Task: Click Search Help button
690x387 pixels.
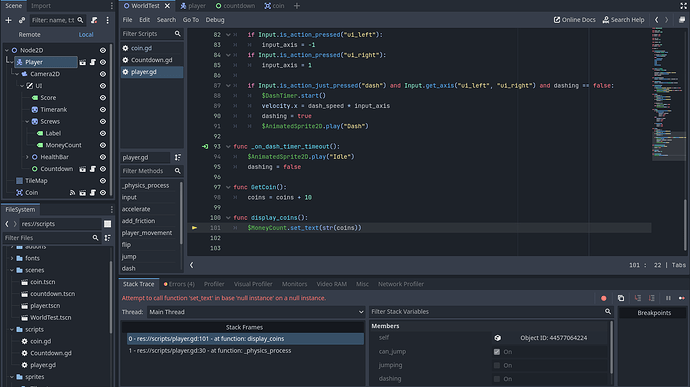Action: point(623,20)
